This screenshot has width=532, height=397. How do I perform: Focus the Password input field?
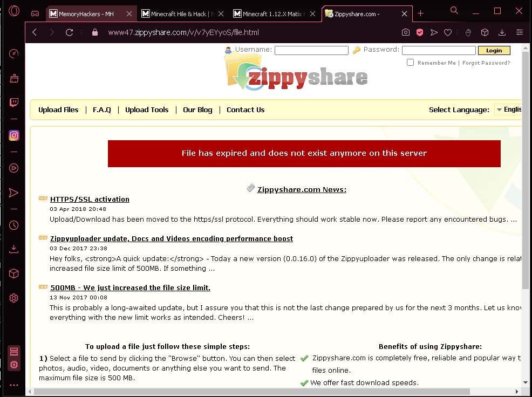[439, 50]
